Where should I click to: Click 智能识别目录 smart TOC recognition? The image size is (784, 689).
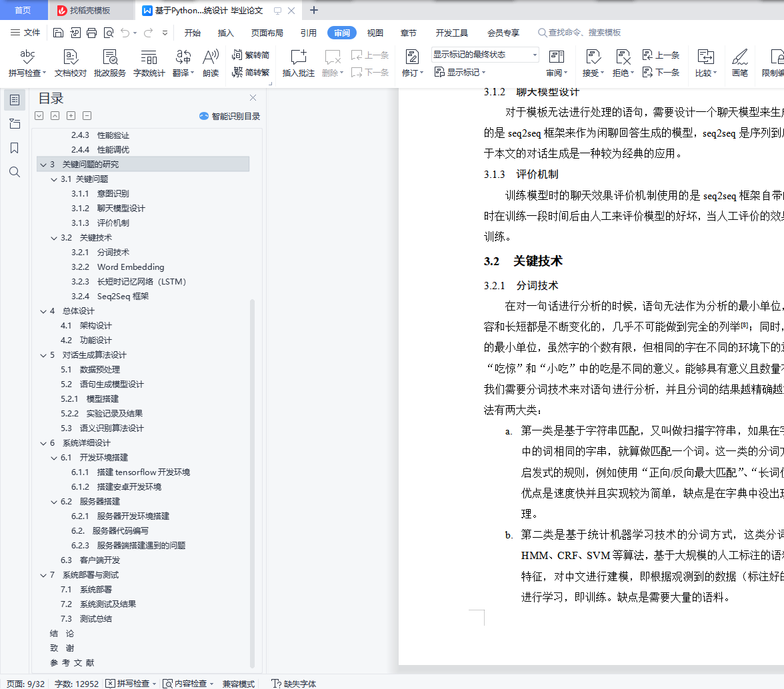pos(229,117)
